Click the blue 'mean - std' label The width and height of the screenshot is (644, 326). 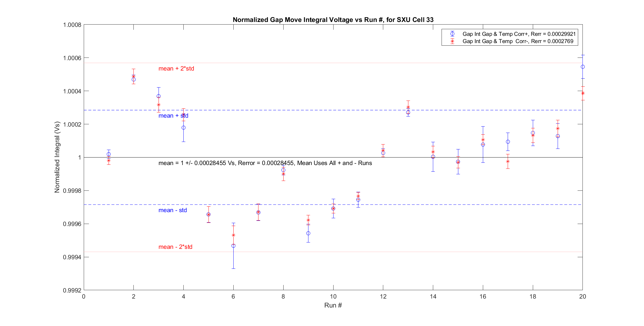click(x=172, y=210)
